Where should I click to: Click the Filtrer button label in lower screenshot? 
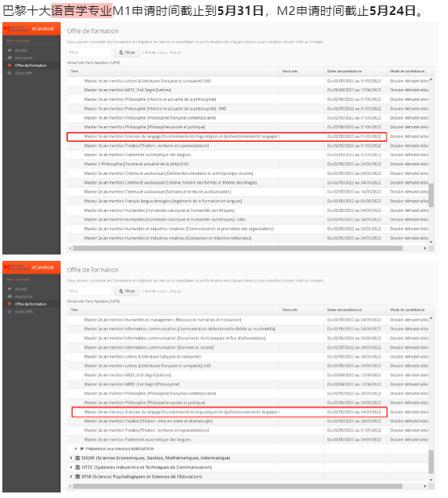tap(130, 292)
